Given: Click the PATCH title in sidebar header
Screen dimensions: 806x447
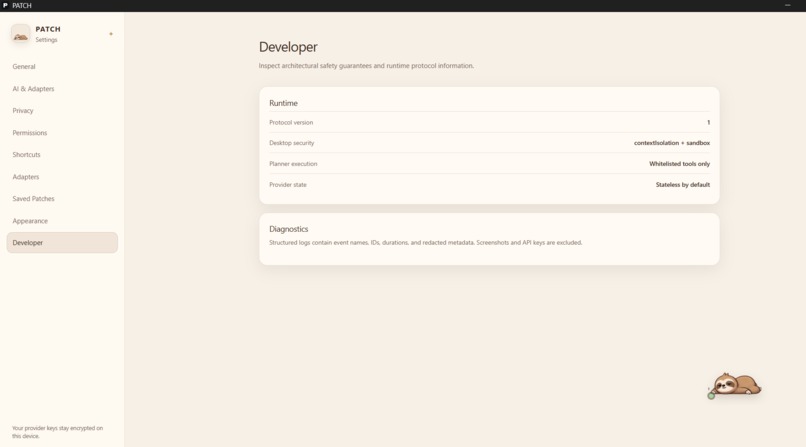Looking at the screenshot, I should tap(48, 29).
